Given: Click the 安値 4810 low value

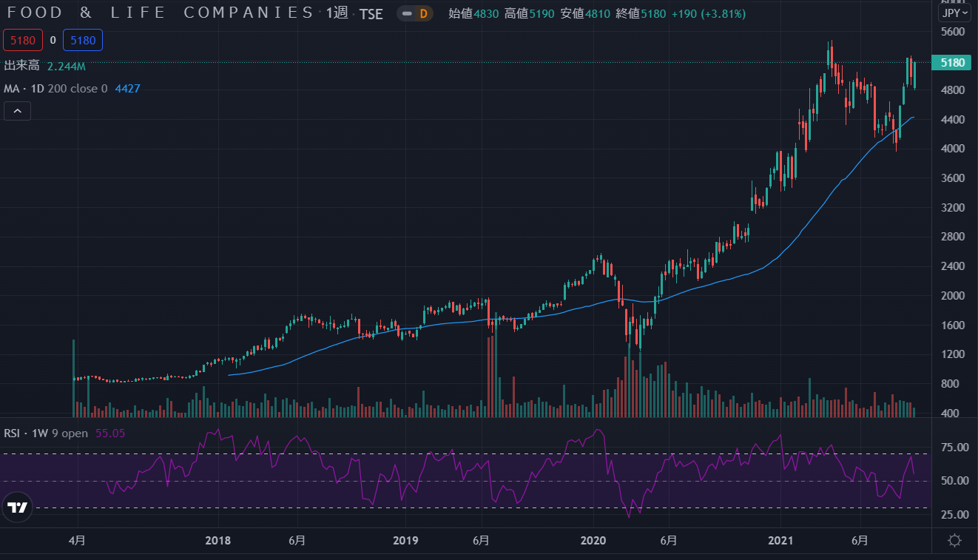Looking at the screenshot, I should [584, 13].
